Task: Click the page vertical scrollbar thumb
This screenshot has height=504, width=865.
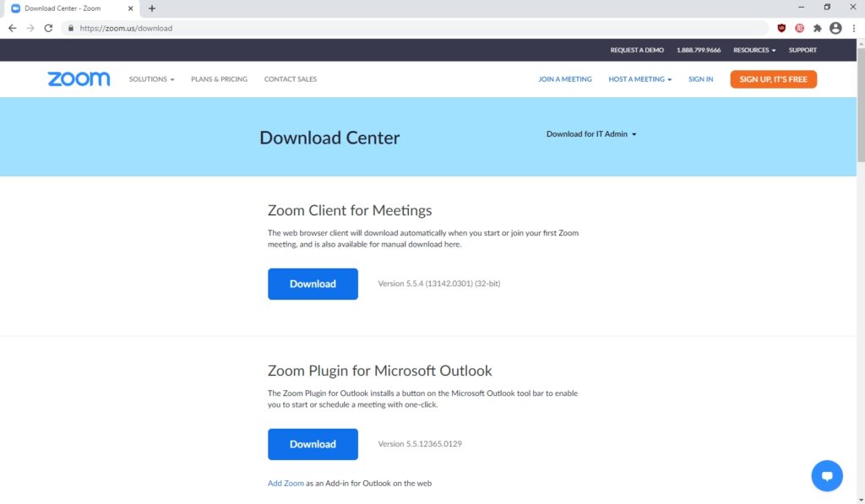Action: 861,105
